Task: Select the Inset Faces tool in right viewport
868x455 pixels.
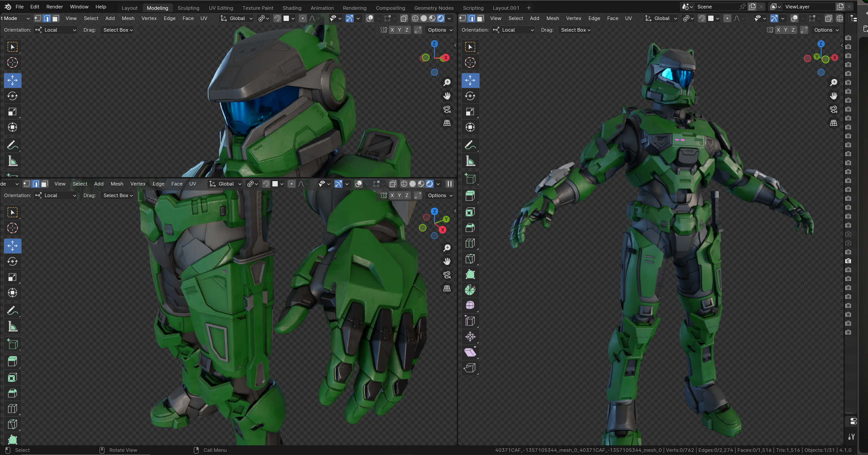Action: (470, 212)
